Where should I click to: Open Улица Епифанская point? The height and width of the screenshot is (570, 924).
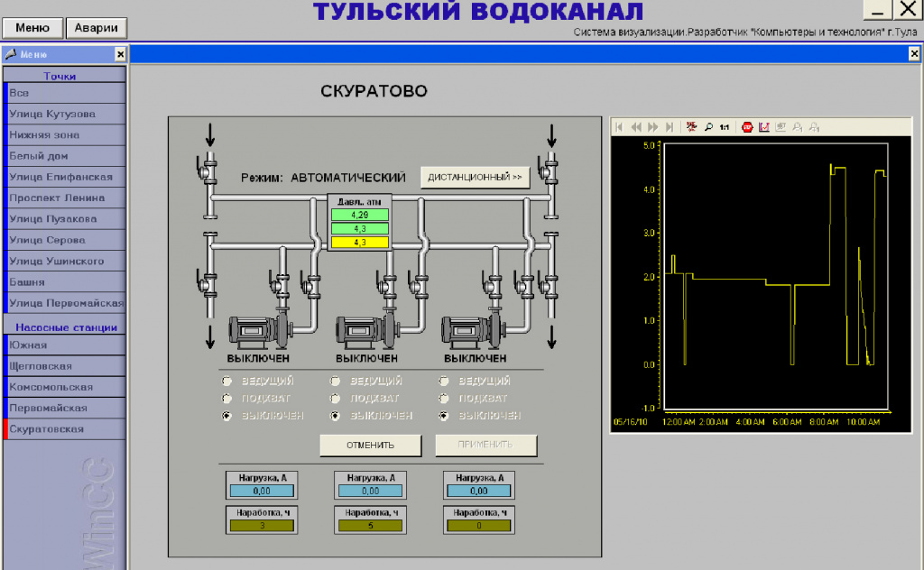[65, 178]
